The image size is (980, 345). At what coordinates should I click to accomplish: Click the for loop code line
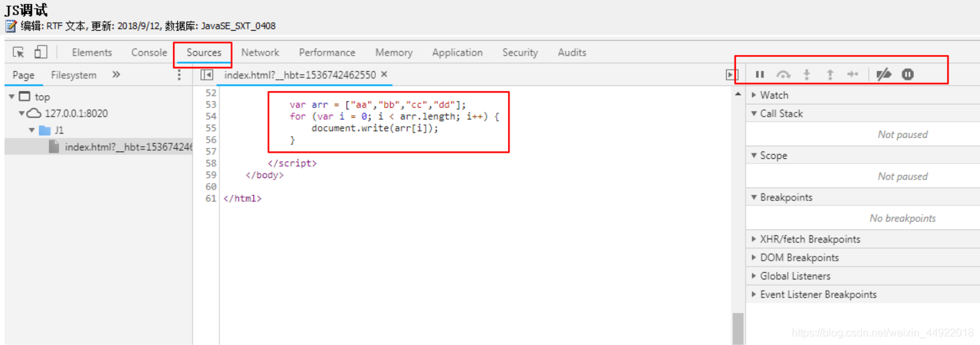(x=394, y=117)
